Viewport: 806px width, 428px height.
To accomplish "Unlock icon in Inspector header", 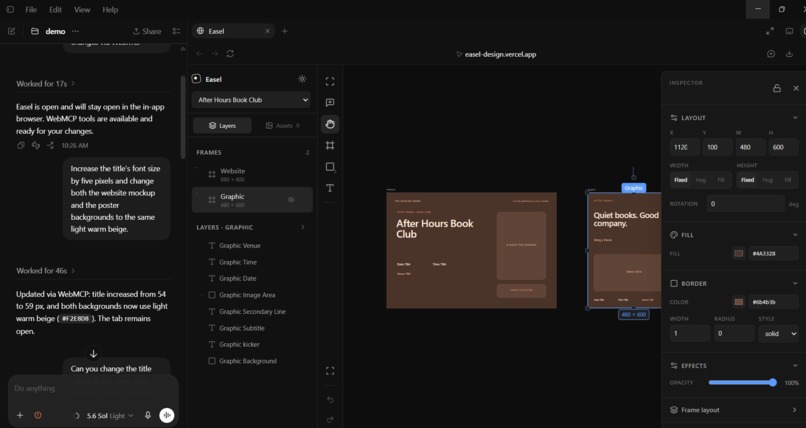I will click(777, 88).
